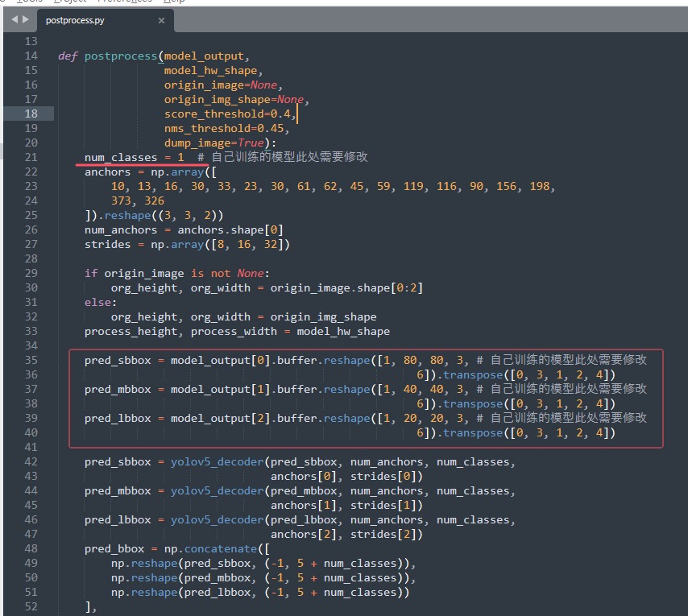Screen dimensions: 688x616
Task: Click nms_threshold=0.45 parameter
Action: click(x=224, y=129)
